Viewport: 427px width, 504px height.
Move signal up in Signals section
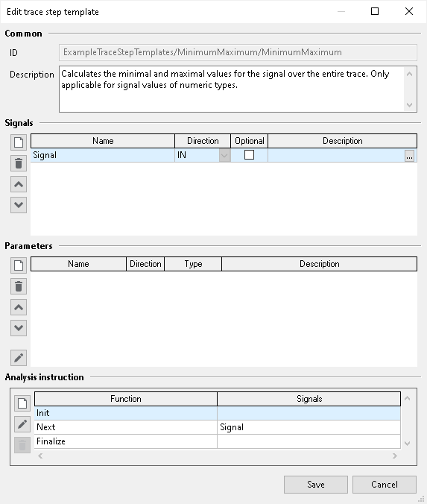[x=19, y=184]
